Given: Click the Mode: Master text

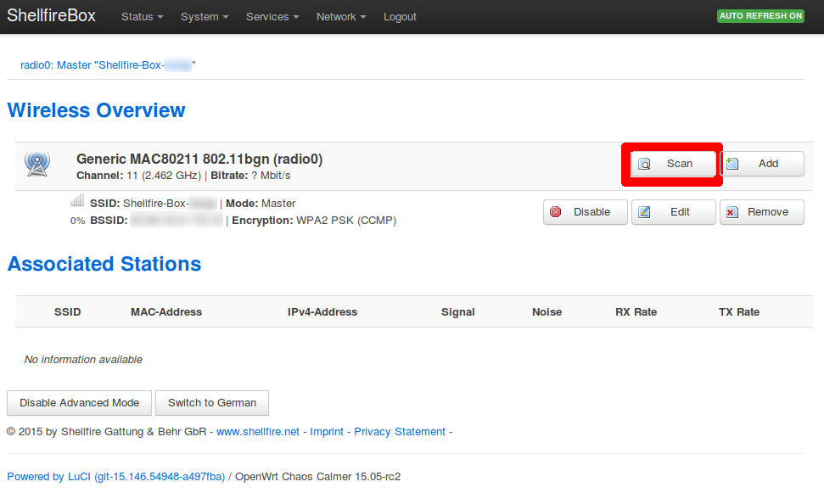Looking at the screenshot, I should (x=261, y=204).
